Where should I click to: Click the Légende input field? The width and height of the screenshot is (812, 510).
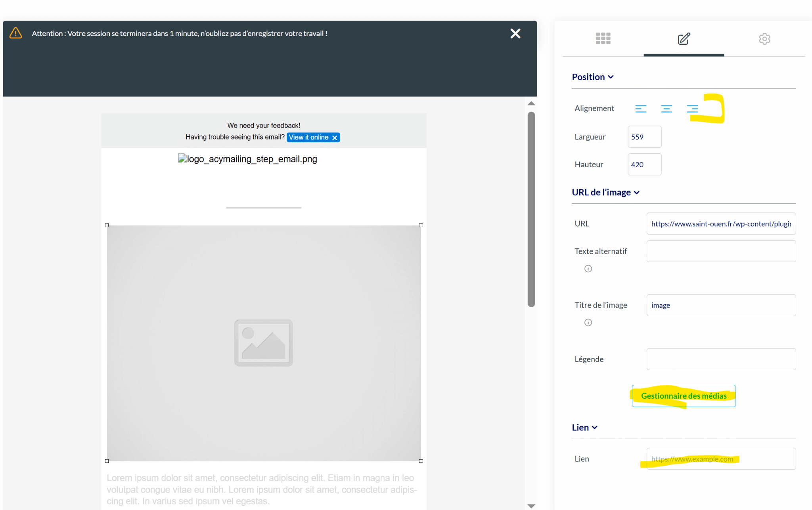[x=721, y=359]
